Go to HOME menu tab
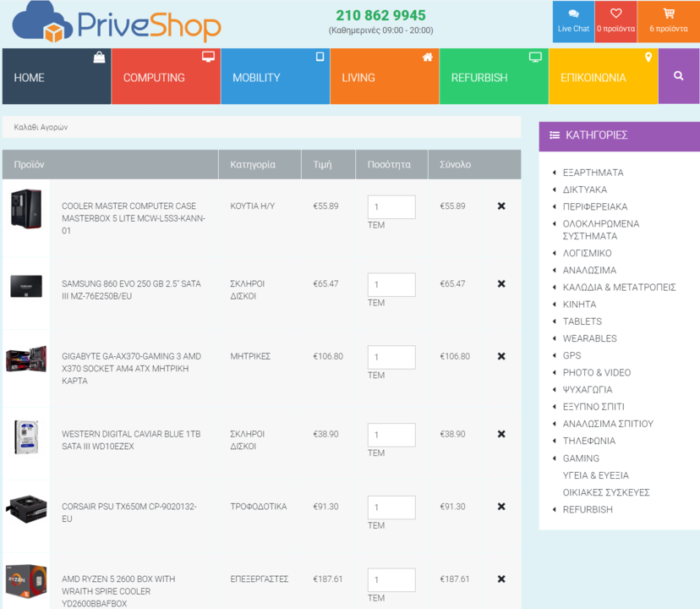Image resolution: width=700 pixels, height=609 pixels. coord(57,76)
